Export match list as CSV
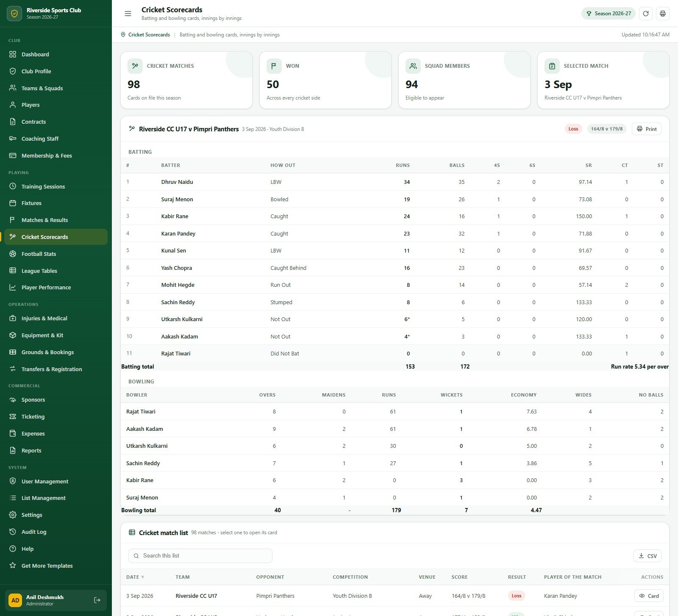 click(647, 556)
